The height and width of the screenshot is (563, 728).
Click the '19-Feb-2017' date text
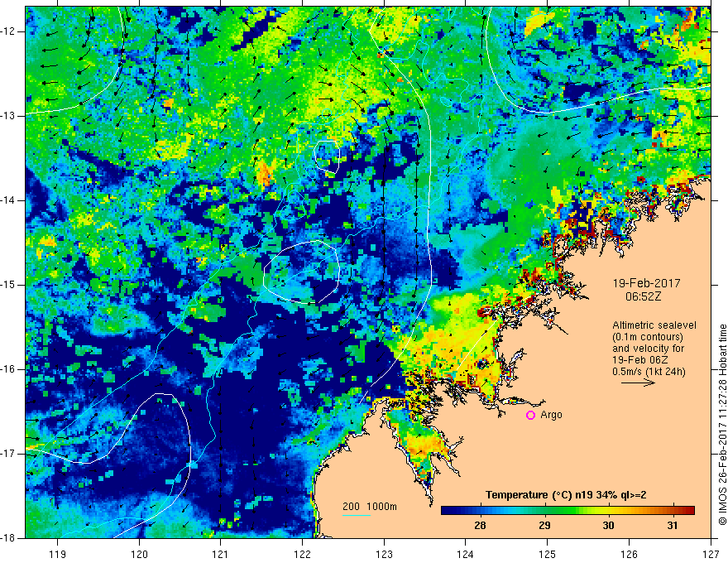coord(646,283)
